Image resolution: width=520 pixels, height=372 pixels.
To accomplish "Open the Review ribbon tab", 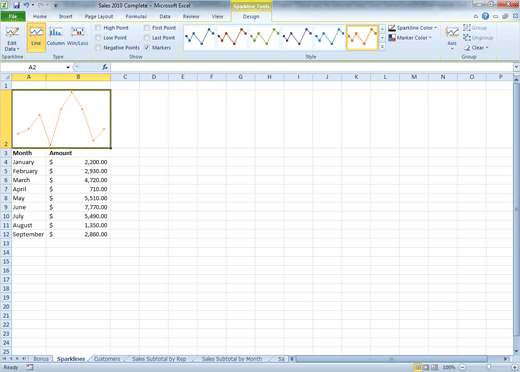I will [x=191, y=16].
